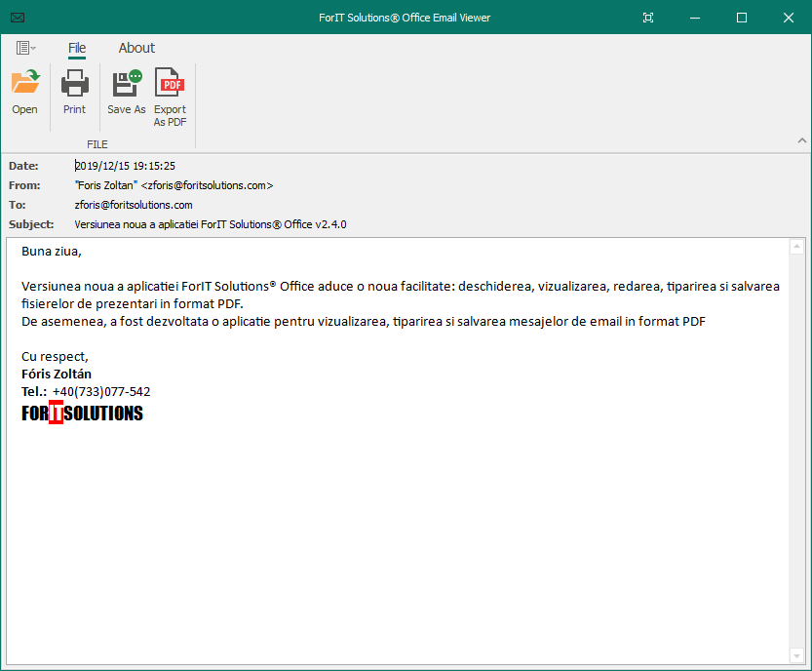Click the 'Subject:' label

[x=31, y=225]
